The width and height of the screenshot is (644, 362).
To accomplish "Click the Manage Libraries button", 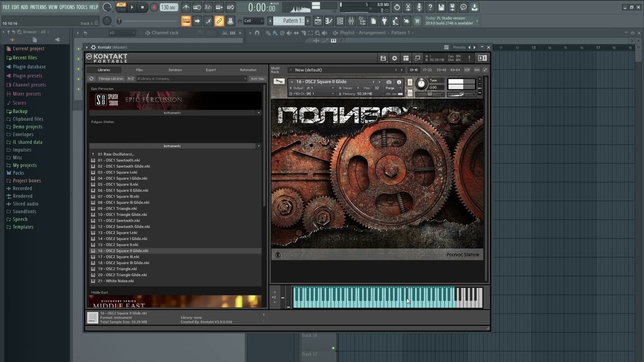I will tap(111, 78).
